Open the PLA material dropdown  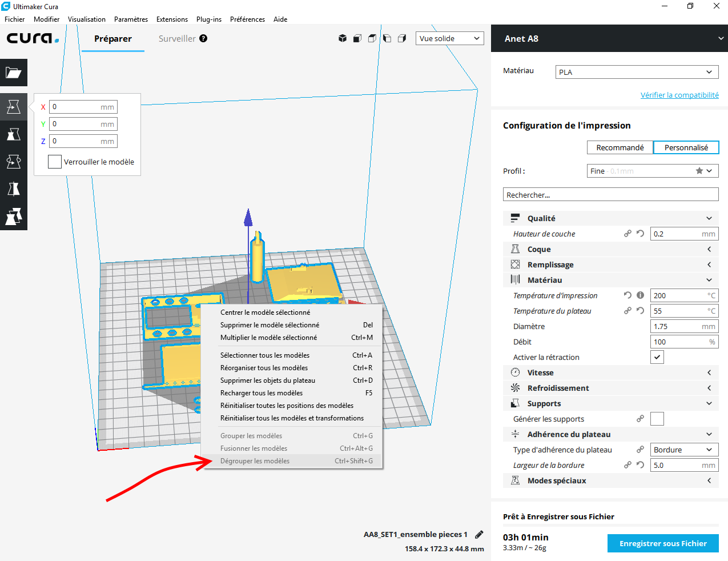click(637, 72)
